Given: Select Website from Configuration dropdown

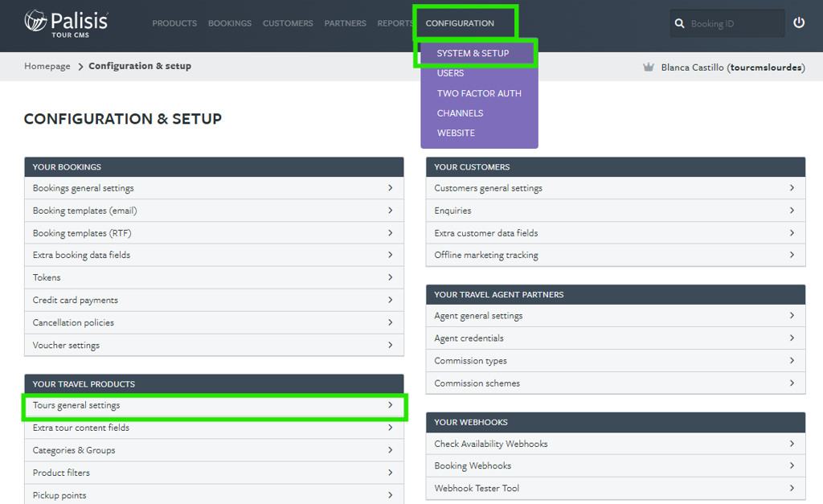Looking at the screenshot, I should 456,133.
